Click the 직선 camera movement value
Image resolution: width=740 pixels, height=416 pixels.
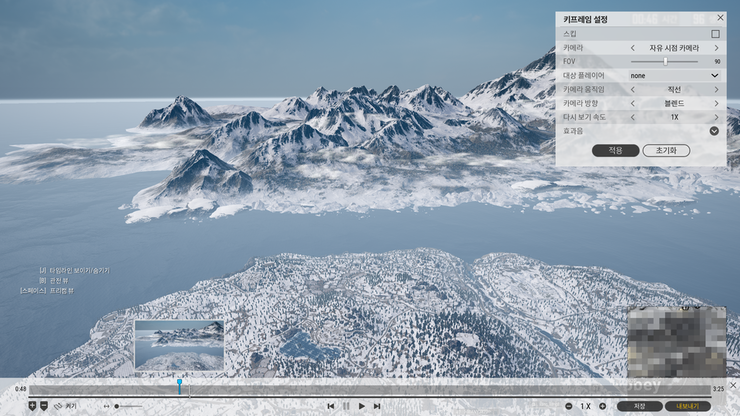674,89
